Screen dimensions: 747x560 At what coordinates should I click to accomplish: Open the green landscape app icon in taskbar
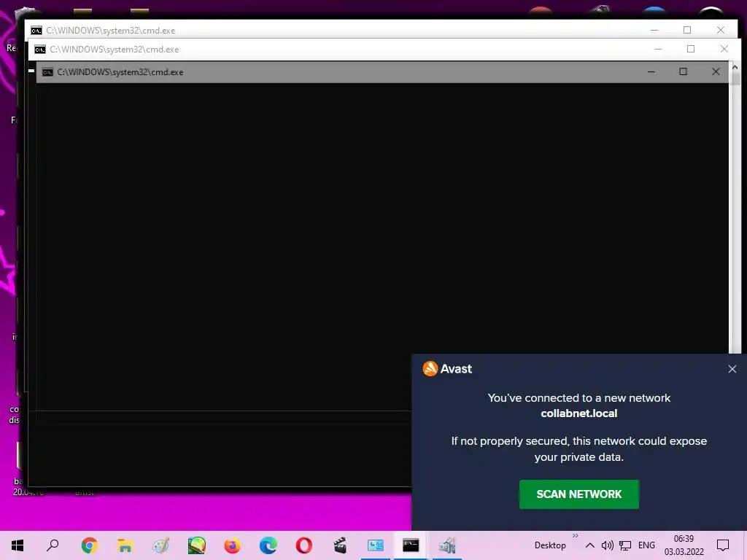point(196,545)
